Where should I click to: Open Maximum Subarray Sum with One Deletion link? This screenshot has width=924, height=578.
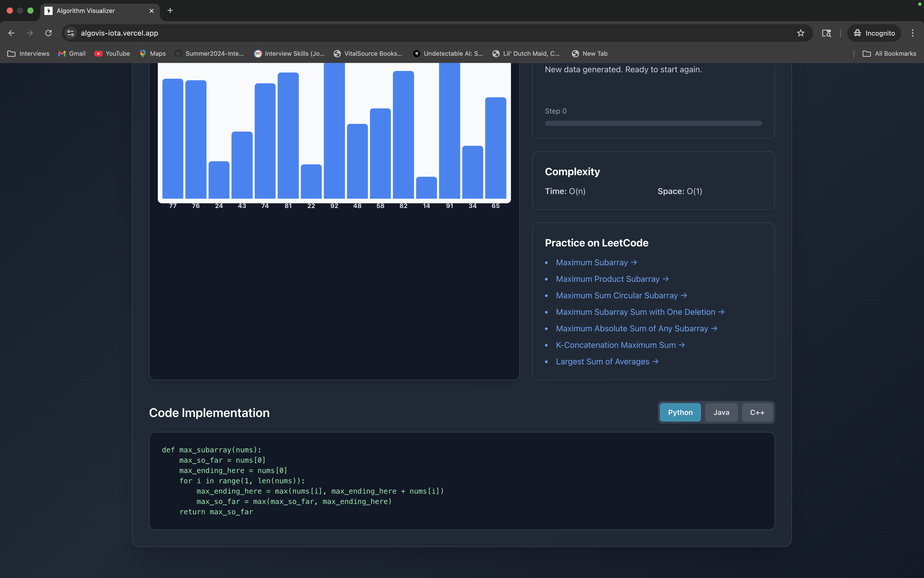pyautogui.click(x=640, y=312)
